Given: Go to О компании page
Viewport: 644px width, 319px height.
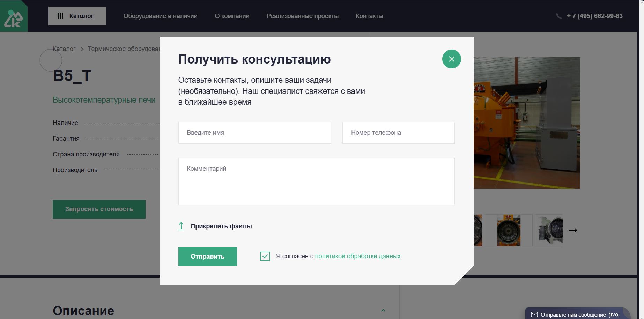Looking at the screenshot, I should (232, 16).
